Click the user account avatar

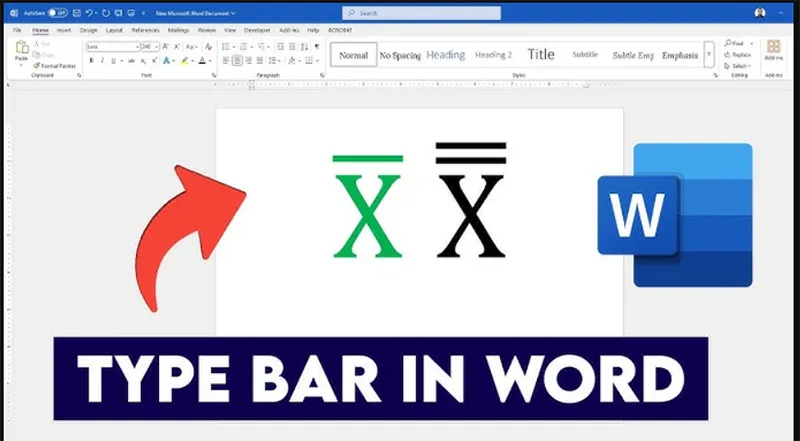click(x=760, y=13)
